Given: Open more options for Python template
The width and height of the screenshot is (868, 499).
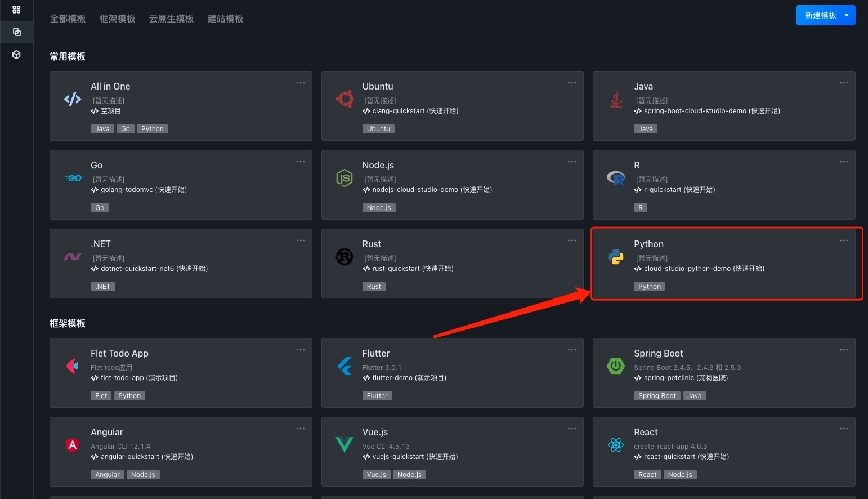Looking at the screenshot, I should [x=844, y=240].
